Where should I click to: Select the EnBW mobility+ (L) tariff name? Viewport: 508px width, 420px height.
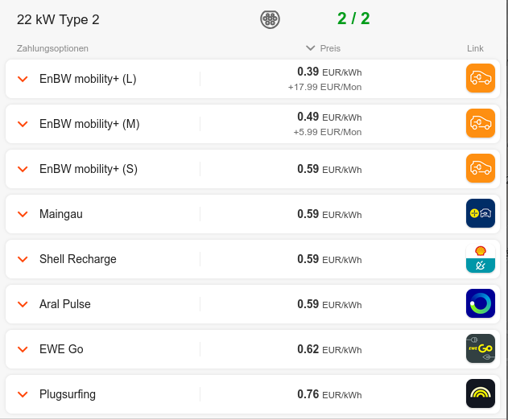[88, 79]
